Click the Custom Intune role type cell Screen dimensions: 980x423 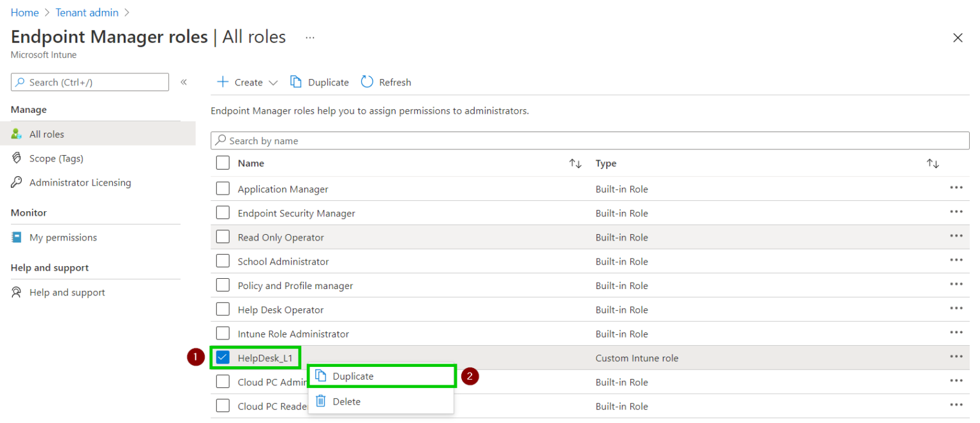[637, 358]
